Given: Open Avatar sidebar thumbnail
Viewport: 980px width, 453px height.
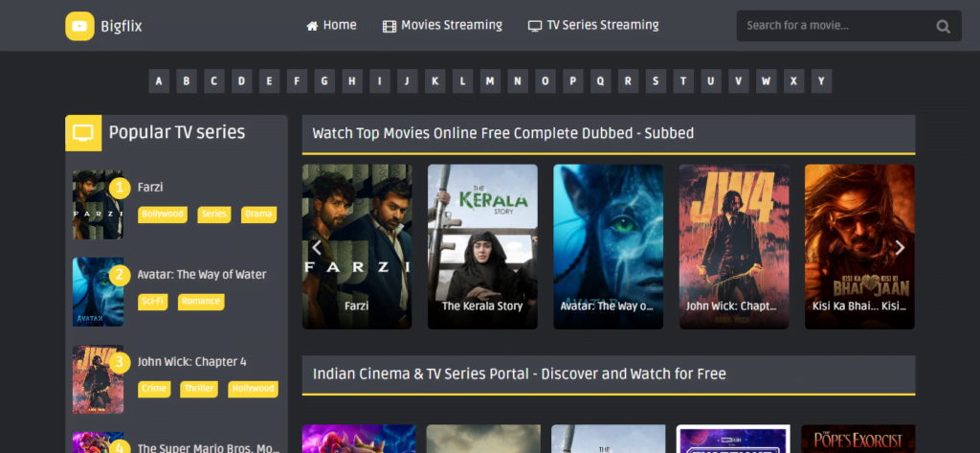Looking at the screenshot, I should coord(98,292).
